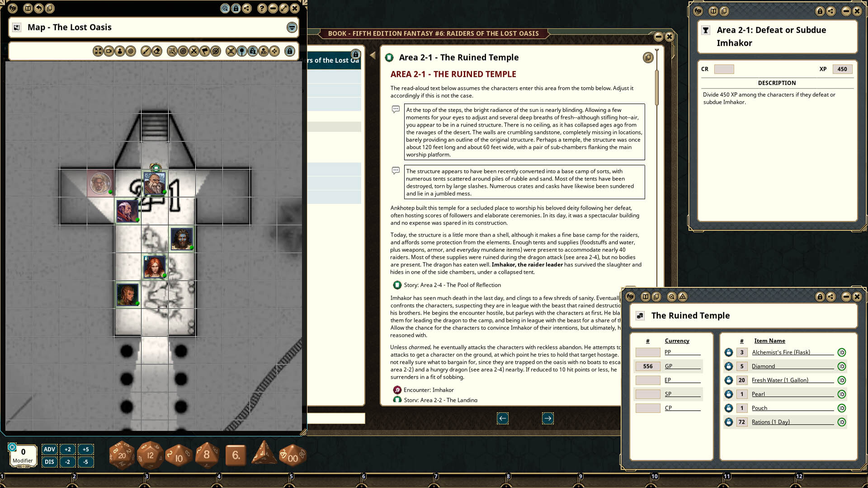Open the Diamond item link
Image resolution: width=868 pixels, height=488 pixels.
pos(763,366)
